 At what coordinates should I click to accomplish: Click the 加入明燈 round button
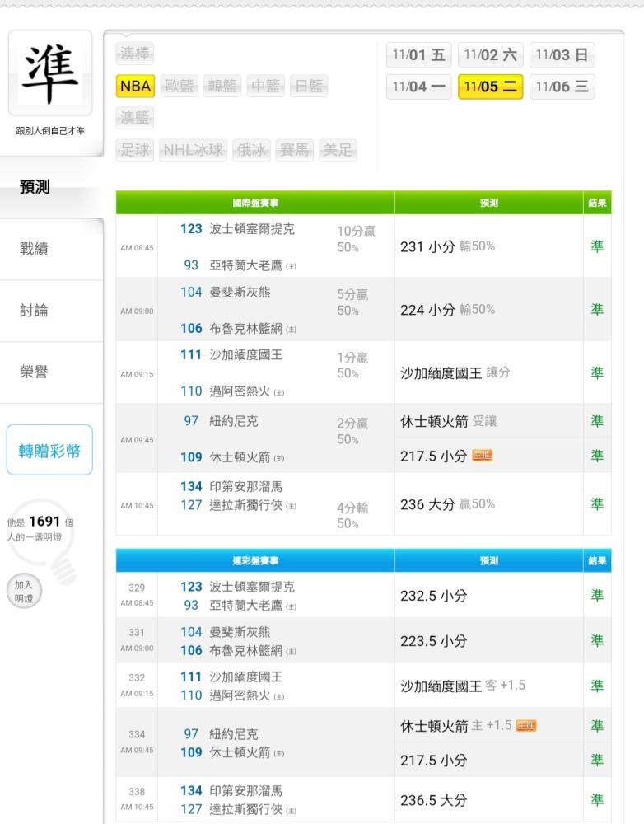tap(24, 590)
